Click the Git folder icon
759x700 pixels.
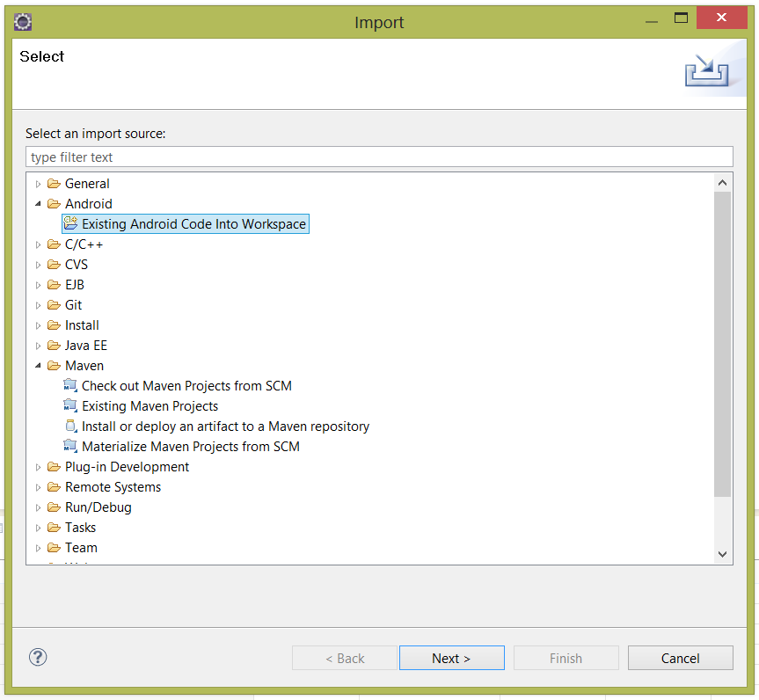tap(54, 305)
